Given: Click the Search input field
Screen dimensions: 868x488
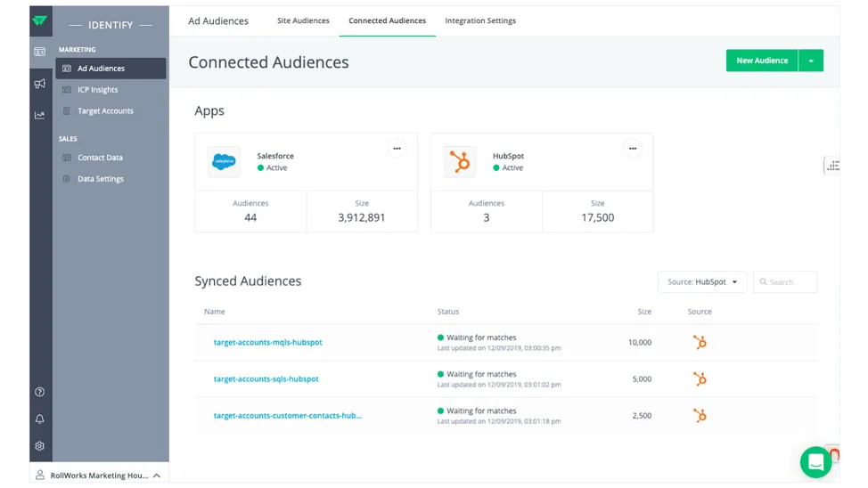Looking at the screenshot, I should click(785, 282).
